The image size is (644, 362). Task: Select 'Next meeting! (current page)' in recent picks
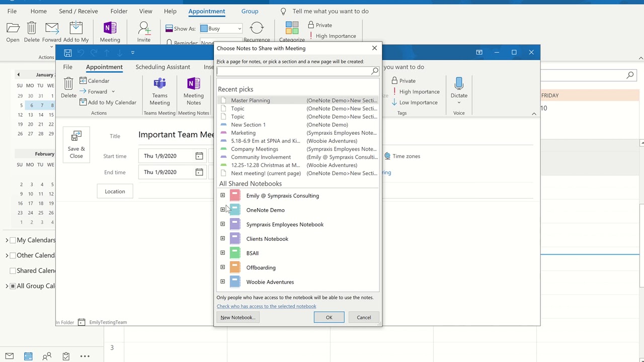298,173
